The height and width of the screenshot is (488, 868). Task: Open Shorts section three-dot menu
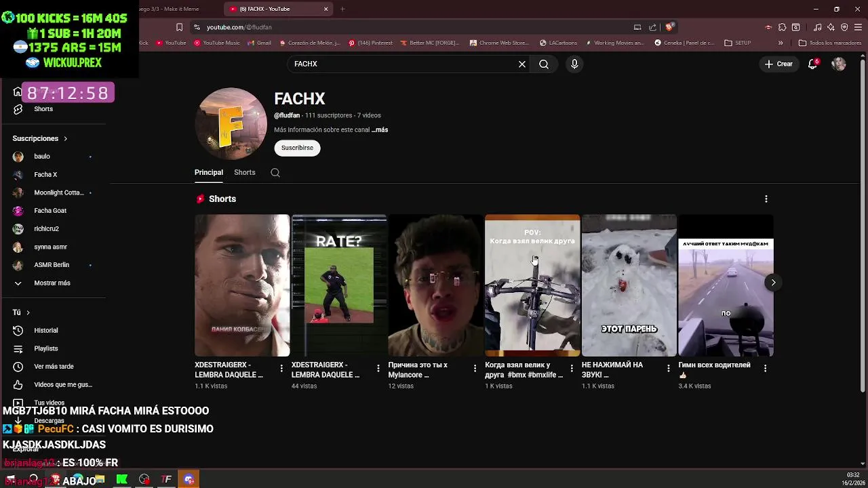766,199
